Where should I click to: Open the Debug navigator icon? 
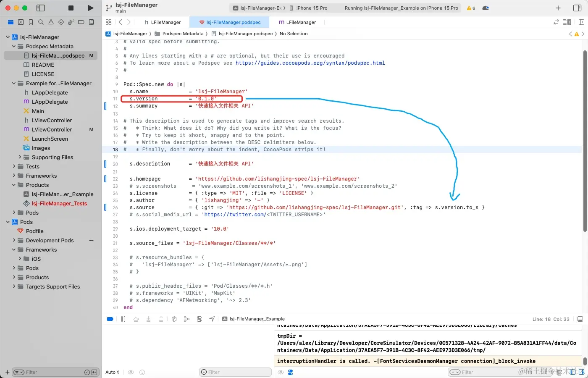[x=71, y=22]
